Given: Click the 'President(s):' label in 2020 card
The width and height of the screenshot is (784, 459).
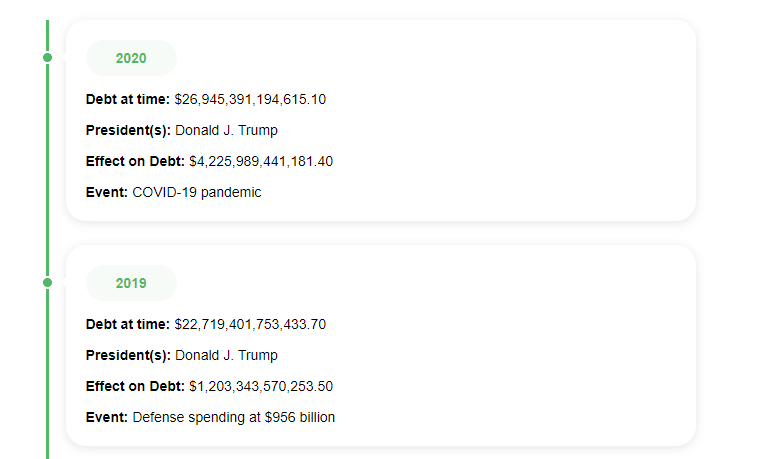Looking at the screenshot, I should pos(128,130).
